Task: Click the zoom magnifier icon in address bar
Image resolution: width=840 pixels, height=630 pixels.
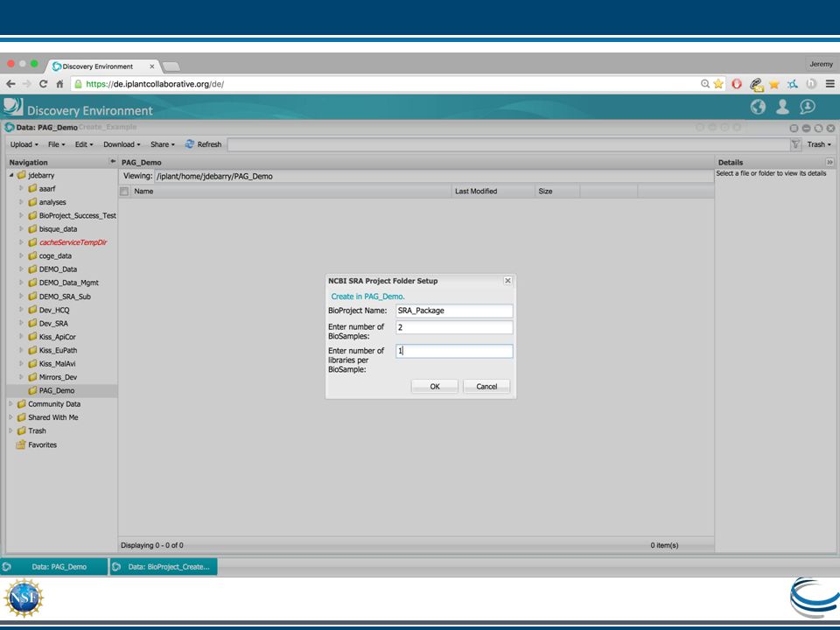Action: [x=705, y=84]
